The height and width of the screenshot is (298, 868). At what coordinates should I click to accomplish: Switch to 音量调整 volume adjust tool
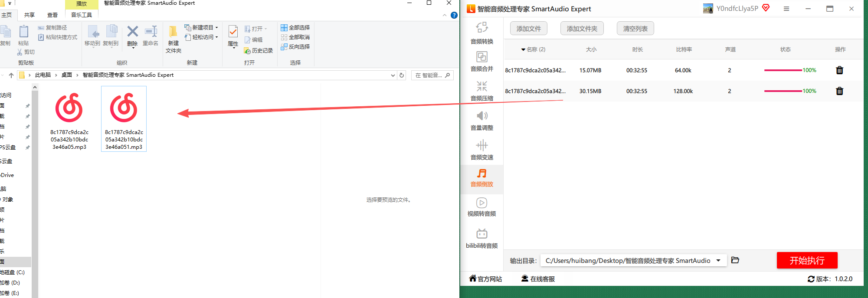481,120
